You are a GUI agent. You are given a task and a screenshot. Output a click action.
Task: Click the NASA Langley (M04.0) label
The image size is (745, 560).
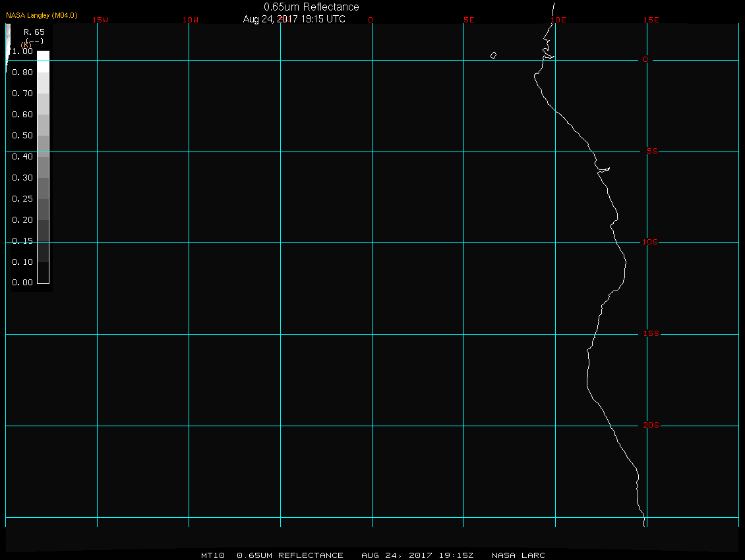click(42, 15)
